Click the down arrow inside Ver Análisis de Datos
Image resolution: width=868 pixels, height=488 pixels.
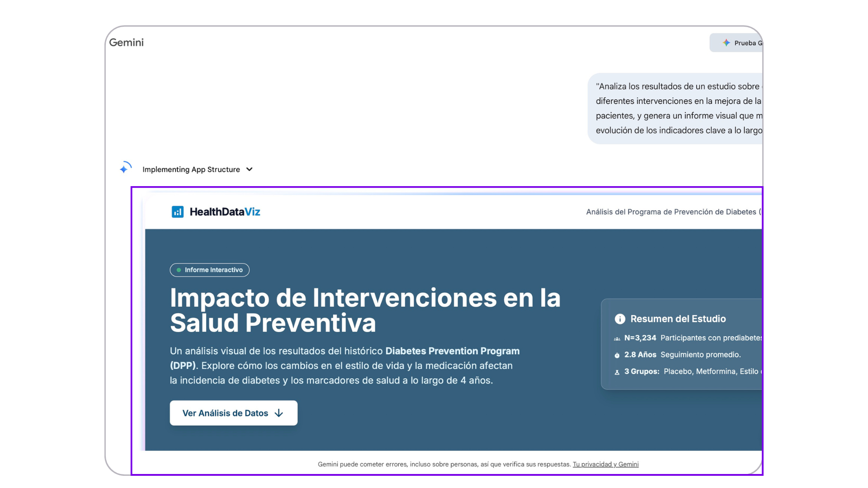coord(279,413)
